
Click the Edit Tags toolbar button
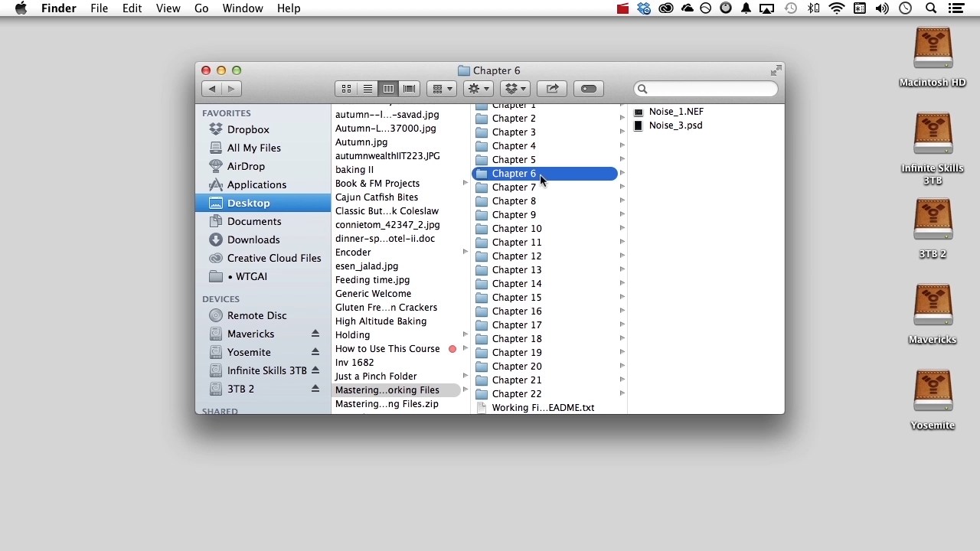(589, 89)
